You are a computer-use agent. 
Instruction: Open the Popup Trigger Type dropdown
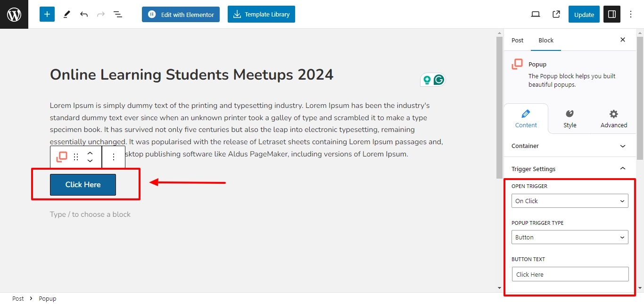[x=570, y=237]
